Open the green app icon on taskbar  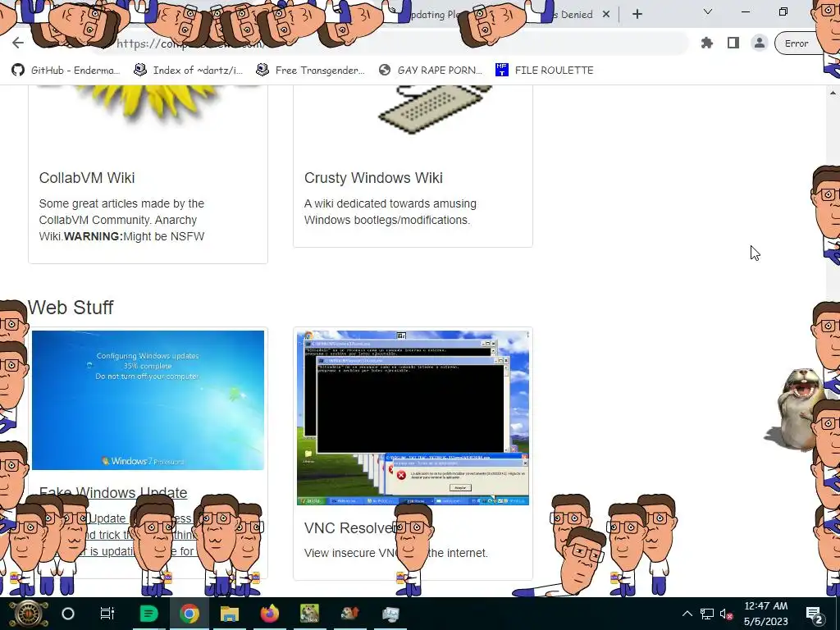click(x=149, y=614)
